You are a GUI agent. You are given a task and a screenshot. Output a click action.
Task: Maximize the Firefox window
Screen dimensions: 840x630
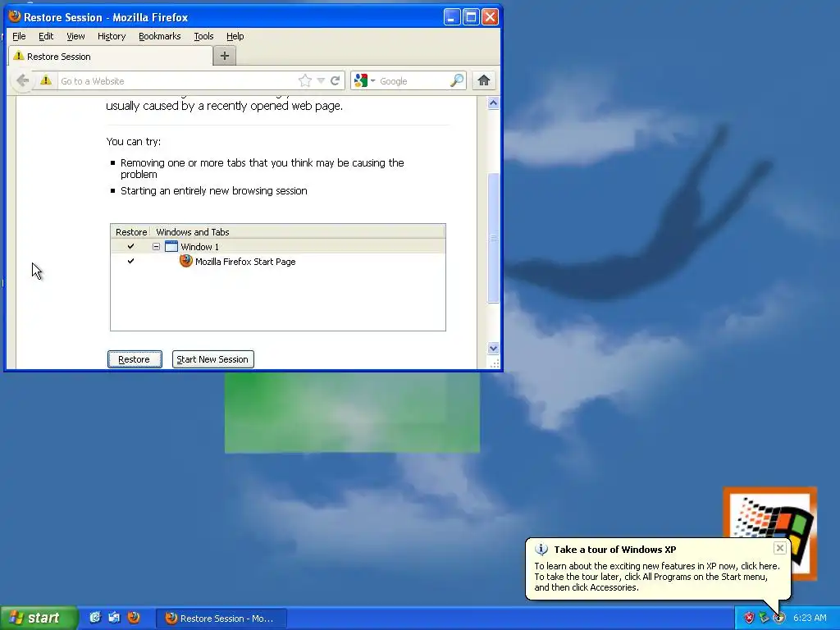(471, 17)
